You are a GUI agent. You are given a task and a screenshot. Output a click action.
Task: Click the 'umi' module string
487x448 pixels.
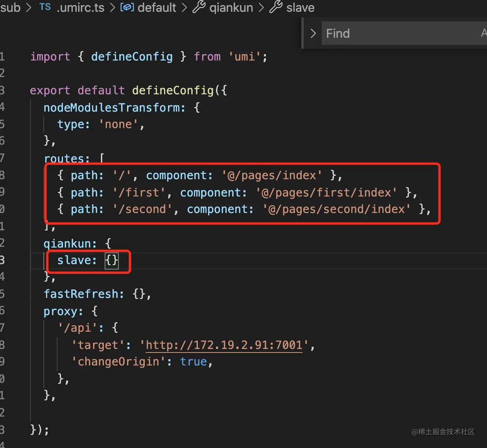245,57
